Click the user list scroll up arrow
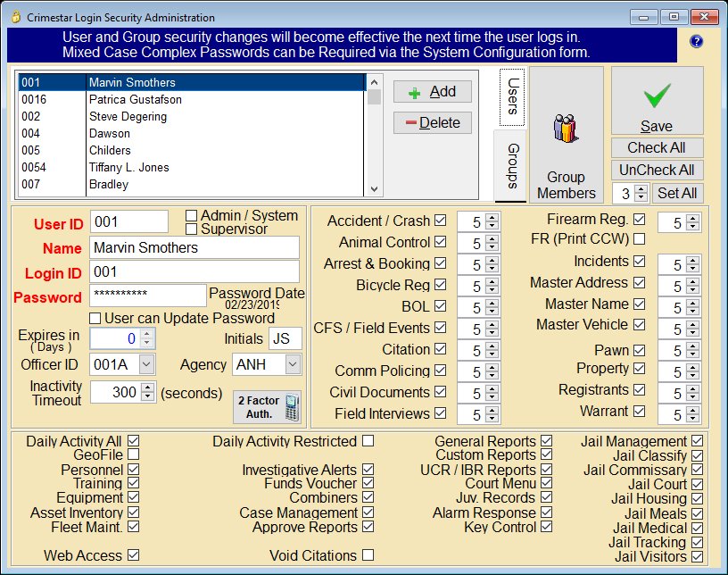 click(374, 82)
